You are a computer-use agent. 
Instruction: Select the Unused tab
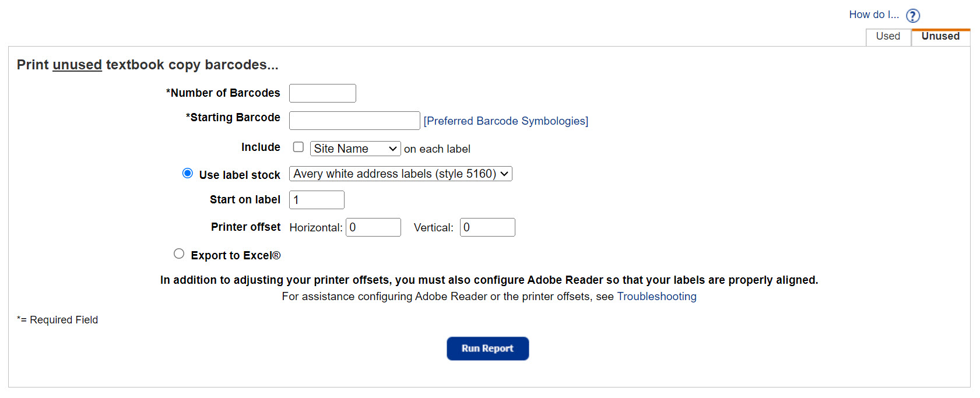coord(940,36)
